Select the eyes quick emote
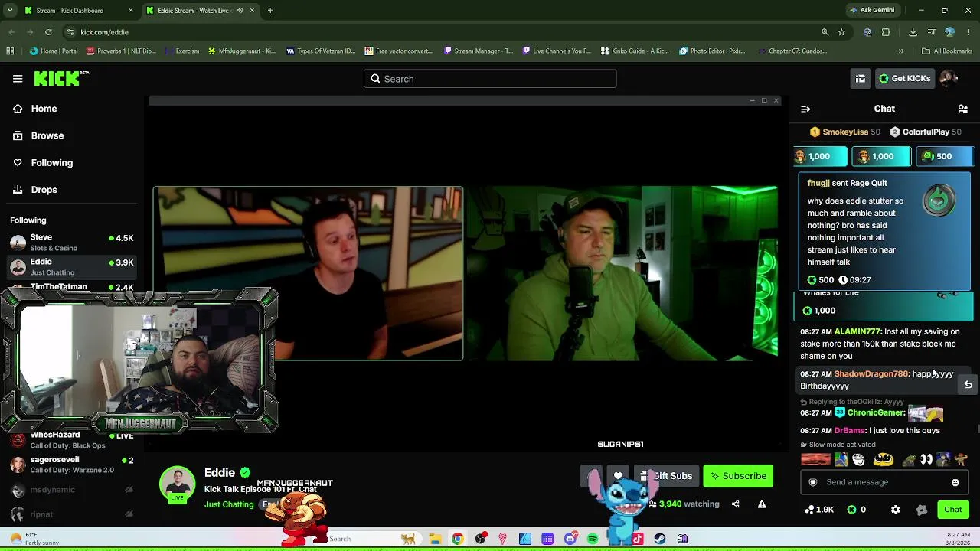The image size is (980, 551). tap(926, 460)
